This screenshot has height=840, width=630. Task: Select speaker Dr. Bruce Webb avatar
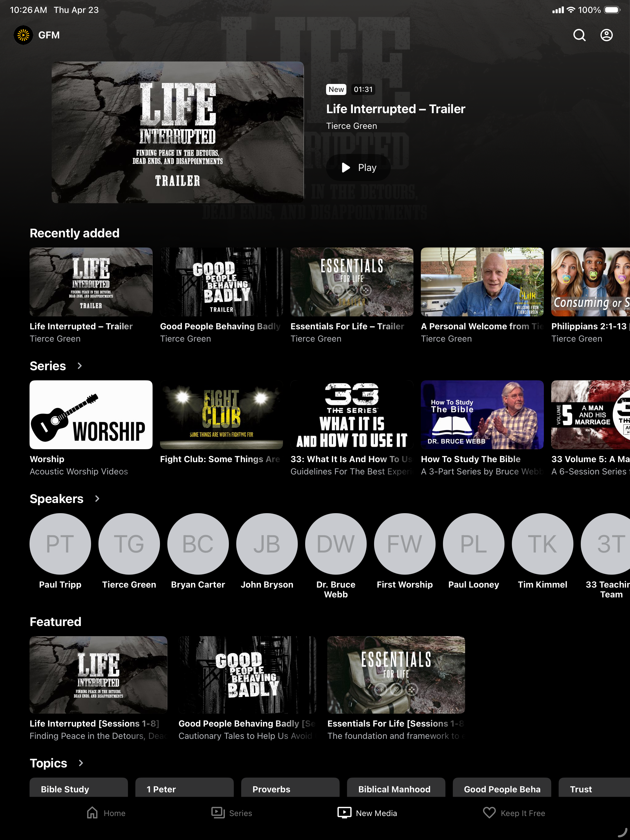tap(336, 544)
